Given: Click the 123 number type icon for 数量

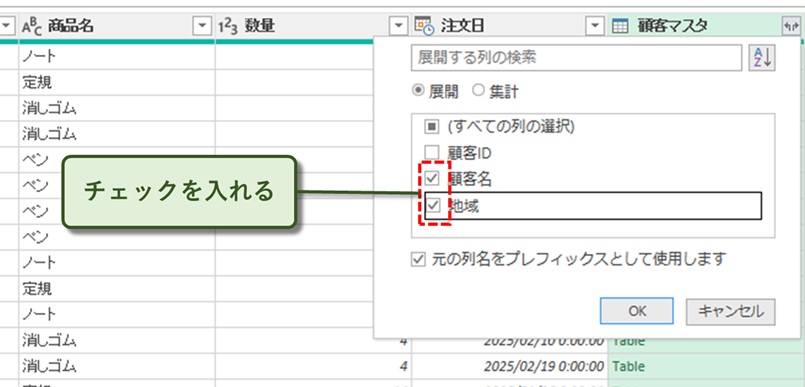Looking at the screenshot, I should [x=228, y=27].
